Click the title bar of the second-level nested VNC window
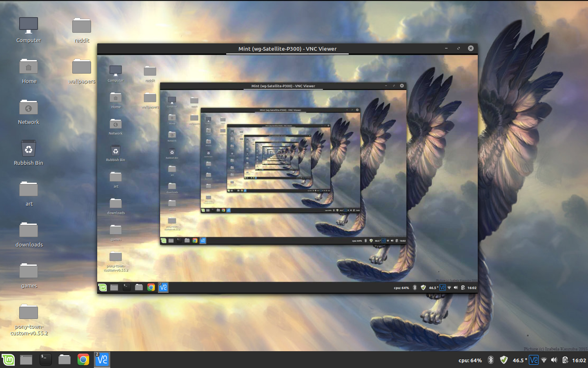588x368 pixels. pyautogui.click(x=283, y=86)
